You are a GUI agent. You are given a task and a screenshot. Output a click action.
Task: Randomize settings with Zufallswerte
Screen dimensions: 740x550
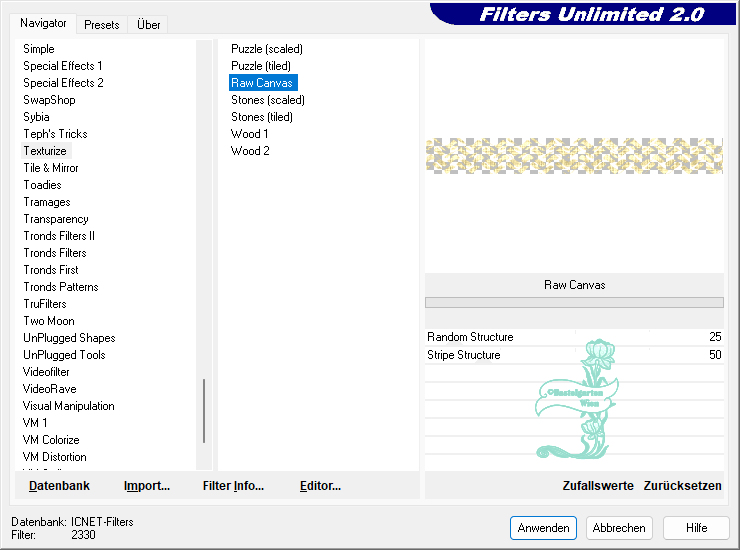click(598, 486)
